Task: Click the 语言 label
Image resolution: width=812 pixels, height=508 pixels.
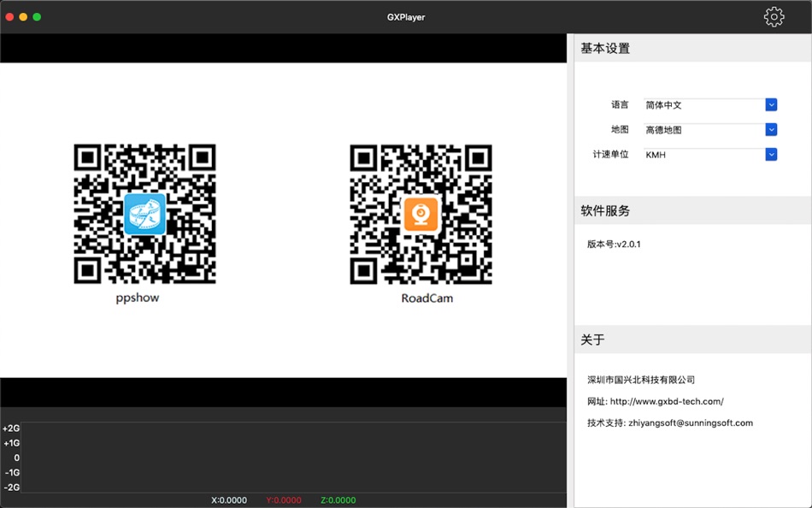Action: 620,104
